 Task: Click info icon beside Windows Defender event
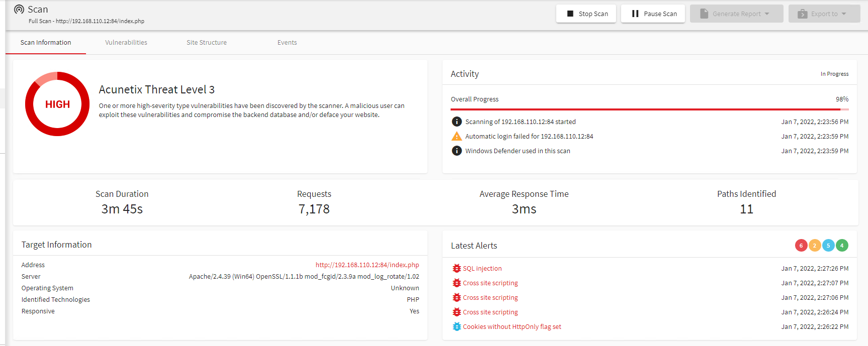pyautogui.click(x=457, y=151)
